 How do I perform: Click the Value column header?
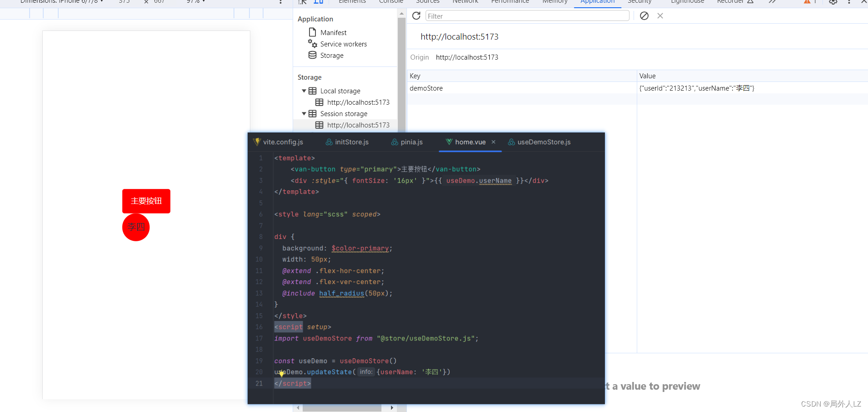(x=752, y=76)
